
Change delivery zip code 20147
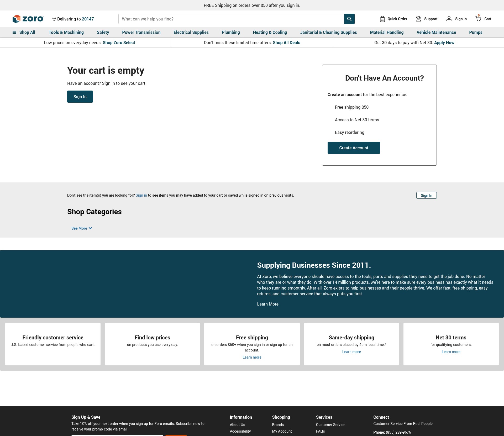pyautogui.click(x=88, y=19)
